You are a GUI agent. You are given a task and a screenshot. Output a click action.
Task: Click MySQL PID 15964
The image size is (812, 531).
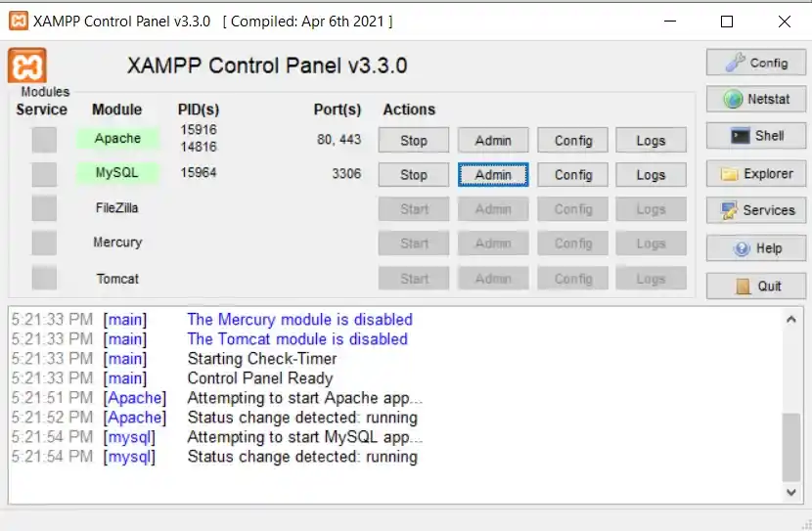(199, 173)
